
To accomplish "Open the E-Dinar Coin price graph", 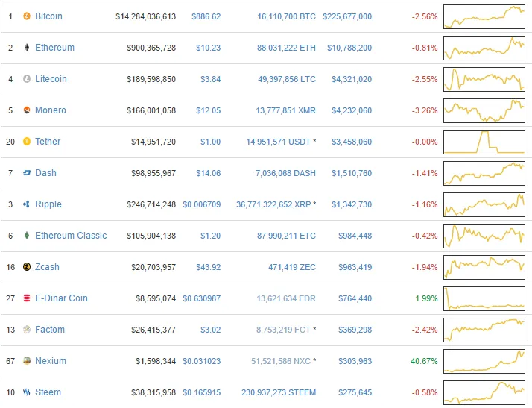I will point(484,298).
